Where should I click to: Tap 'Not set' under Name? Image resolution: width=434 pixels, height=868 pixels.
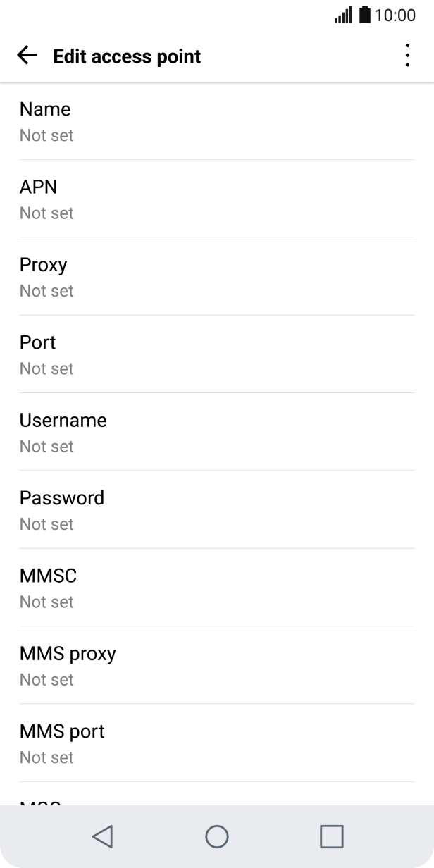(x=46, y=135)
